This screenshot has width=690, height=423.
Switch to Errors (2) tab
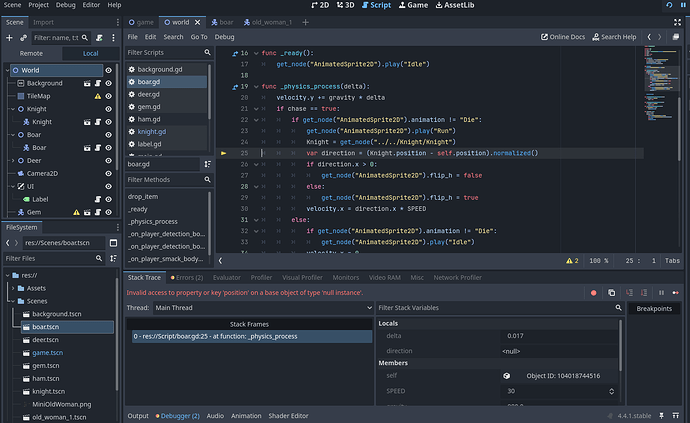(x=187, y=277)
